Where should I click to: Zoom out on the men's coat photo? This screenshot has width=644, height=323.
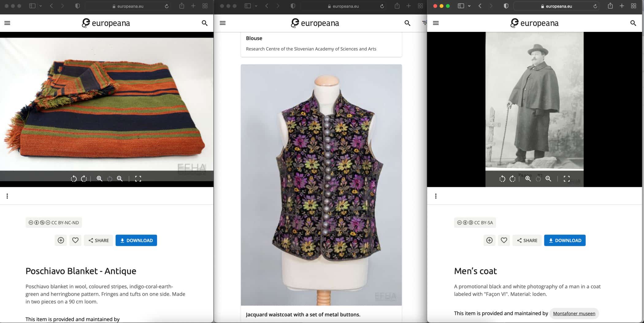pos(548,179)
